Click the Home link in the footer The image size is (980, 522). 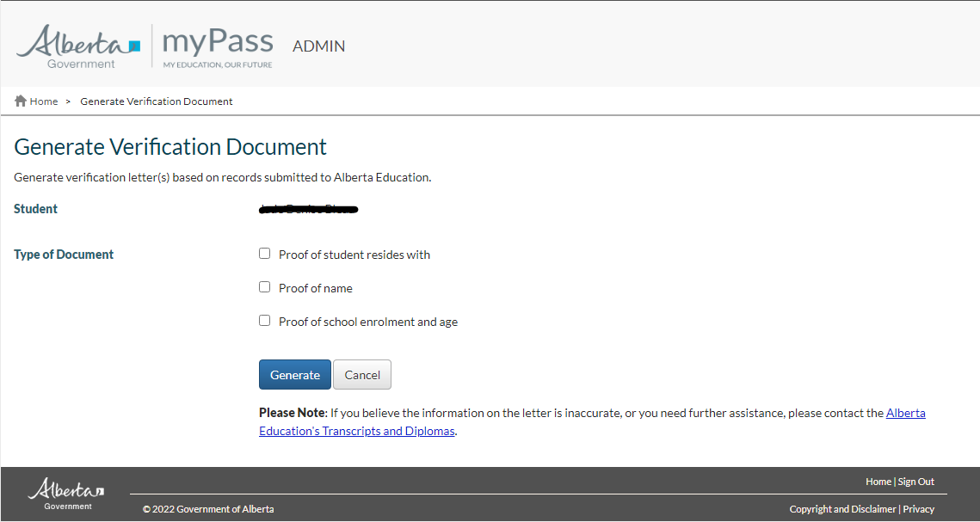click(878, 481)
